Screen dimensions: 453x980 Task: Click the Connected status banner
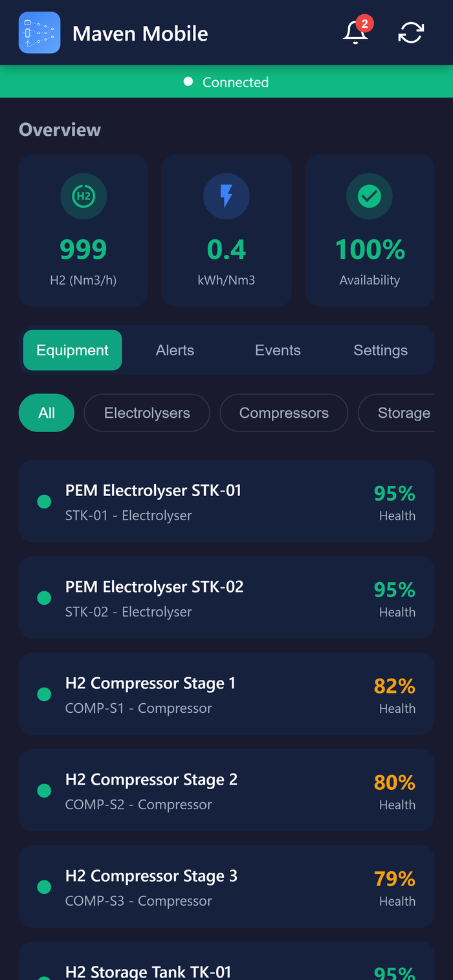226,82
